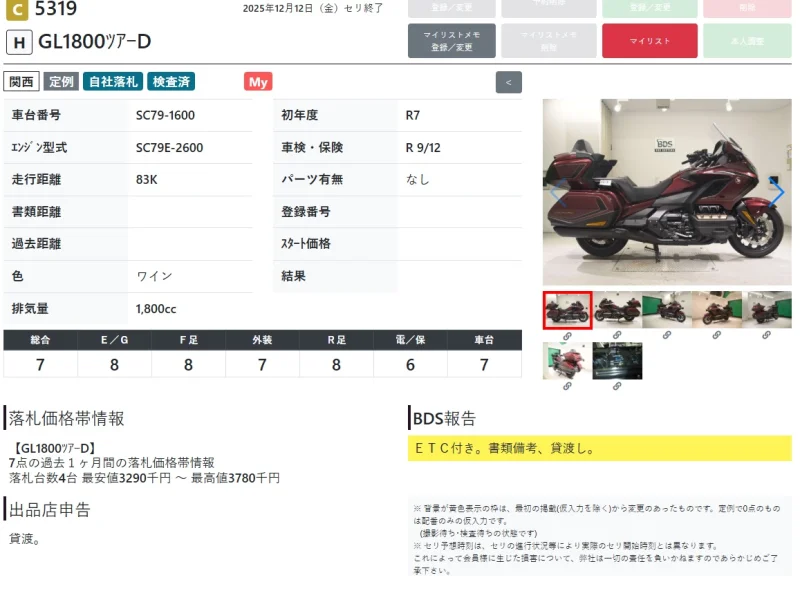Click the 検査済 tag
The height and width of the screenshot is (600, 800).
tap(171, 82)
